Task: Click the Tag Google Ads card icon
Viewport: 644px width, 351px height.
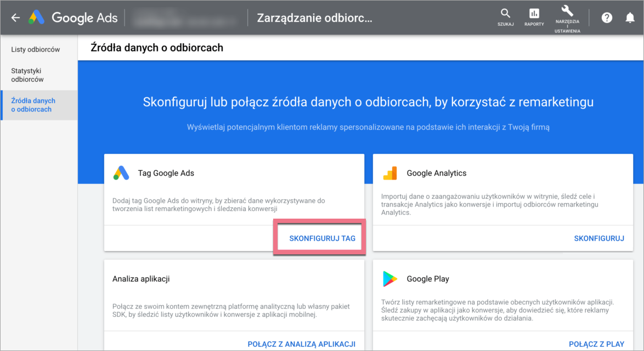Action: coord(121,173)
